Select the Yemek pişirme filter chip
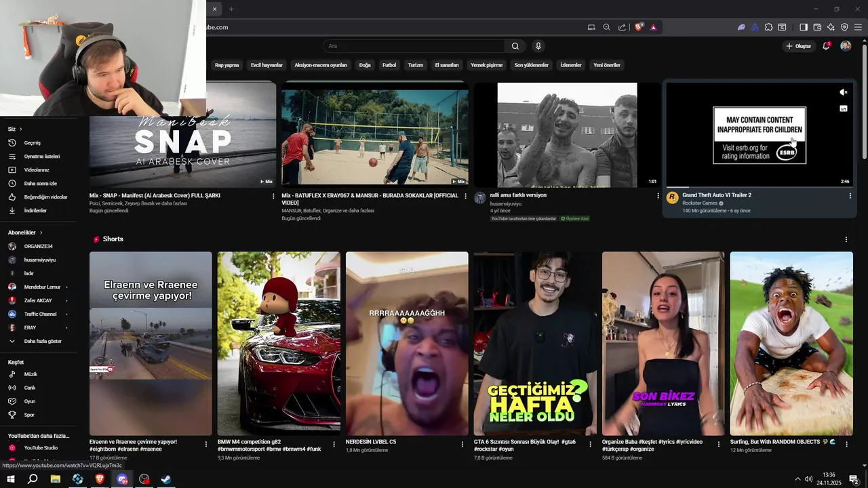This screenshot has height=488, width=868. click(486, 65)
